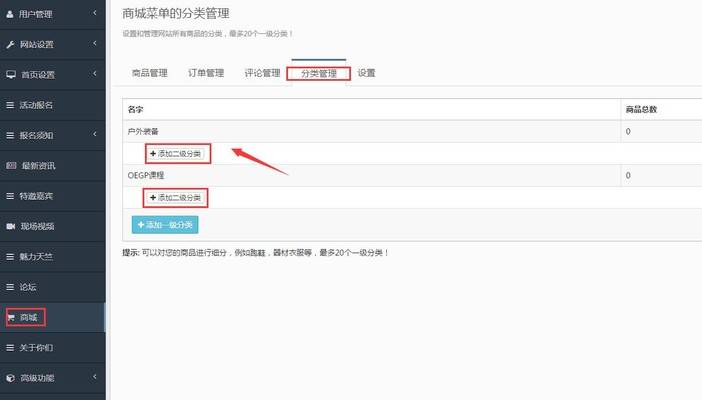Click the list icon beside 活动报名
702x400 pixels.
tap(11, 105)
